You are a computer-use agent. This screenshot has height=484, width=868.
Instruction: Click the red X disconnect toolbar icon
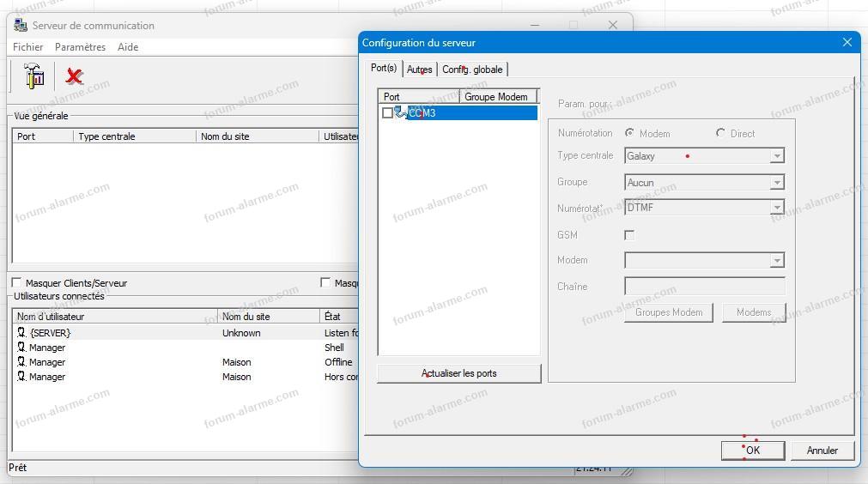point(75,76)
